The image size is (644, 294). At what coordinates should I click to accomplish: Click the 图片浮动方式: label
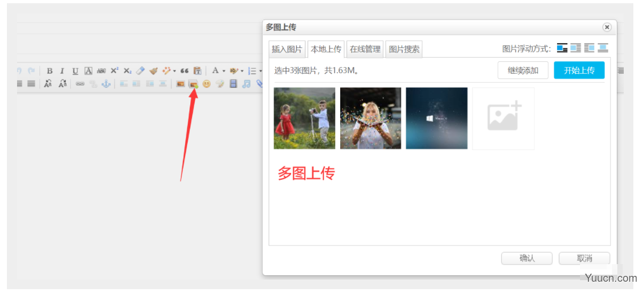click(x=527, y=49)
